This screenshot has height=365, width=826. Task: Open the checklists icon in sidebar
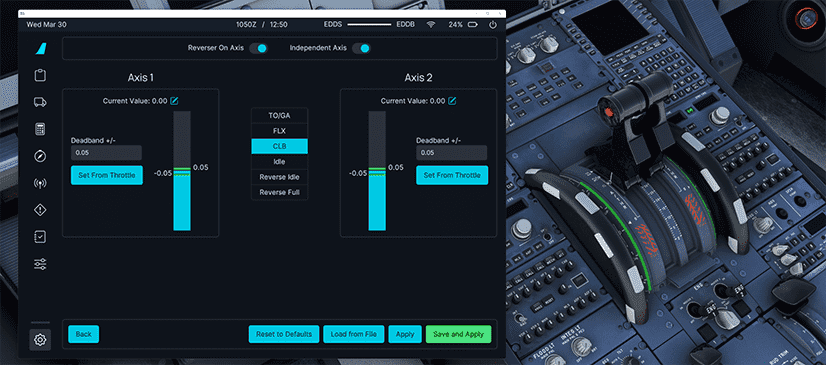click(40, 237)
